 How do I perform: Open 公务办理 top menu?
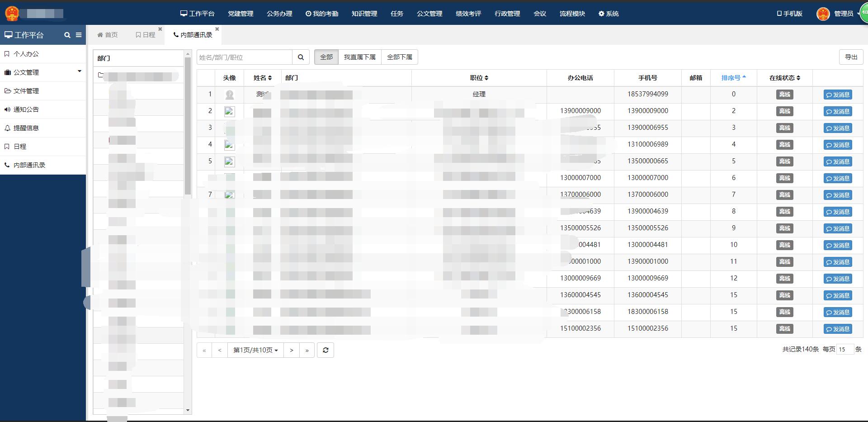pyautogui.click(x=279, y=14)
